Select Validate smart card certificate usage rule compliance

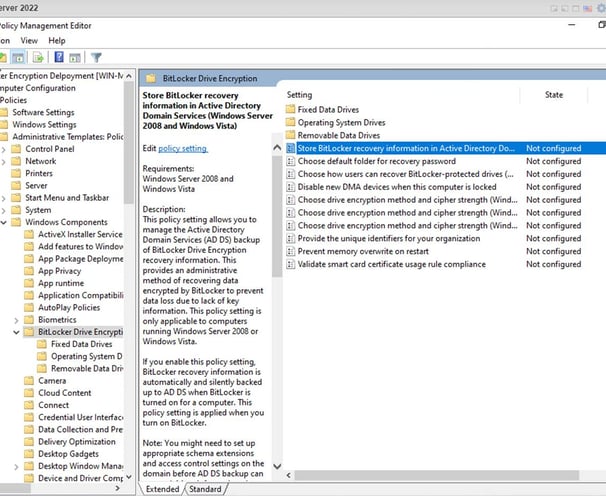392,264
